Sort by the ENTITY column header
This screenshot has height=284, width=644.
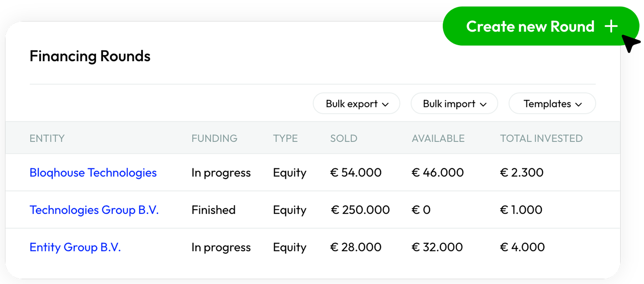[47, 138]
